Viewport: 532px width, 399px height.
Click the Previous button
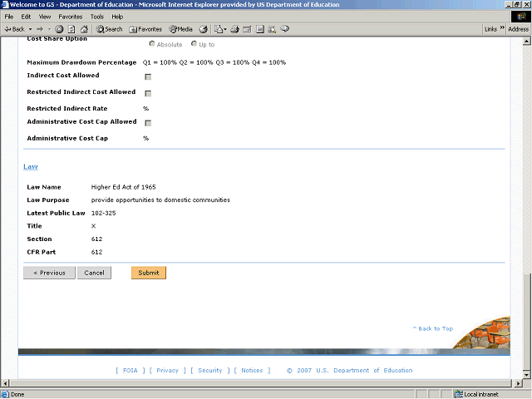[x=49, y=273]
